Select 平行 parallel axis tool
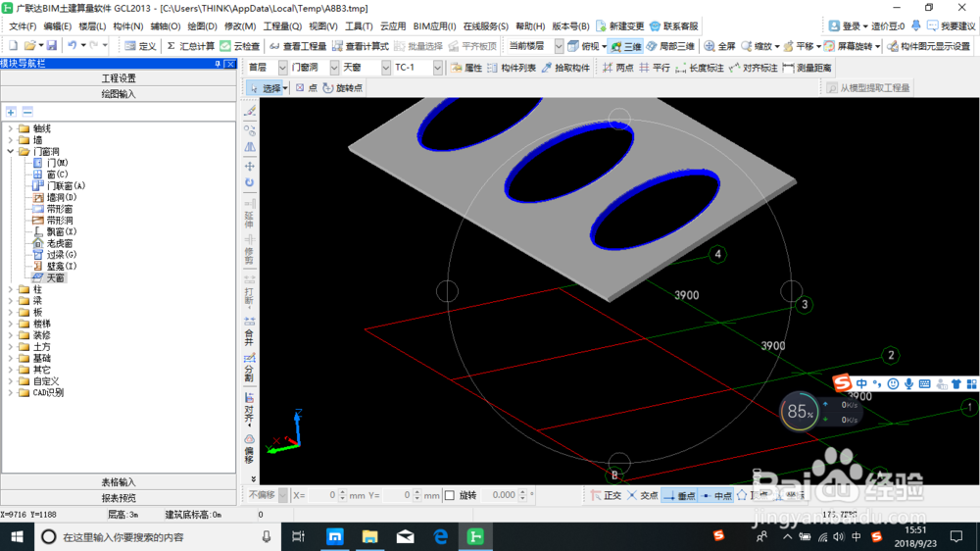Viewport: 980px width, 551px height. (655, 68)
